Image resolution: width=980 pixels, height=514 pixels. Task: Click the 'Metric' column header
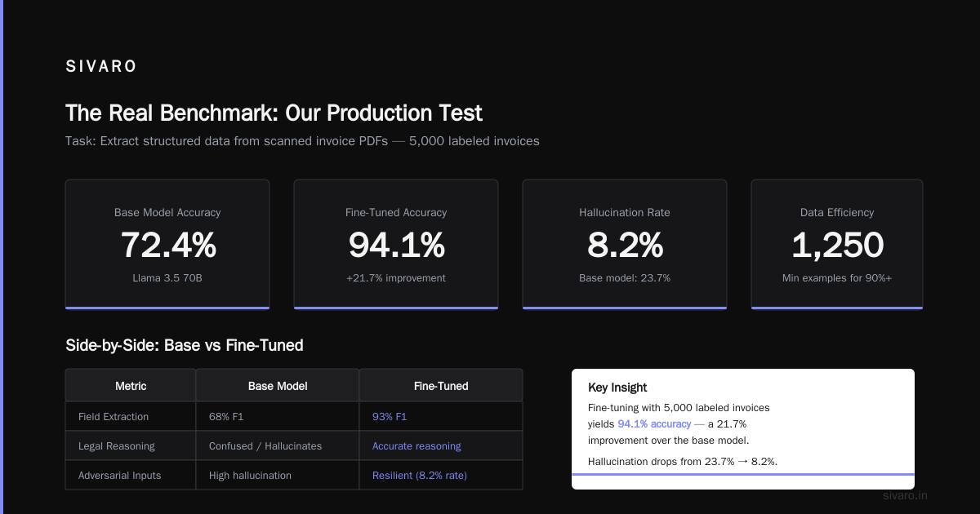pyautogui.click(x=131, y=386)
